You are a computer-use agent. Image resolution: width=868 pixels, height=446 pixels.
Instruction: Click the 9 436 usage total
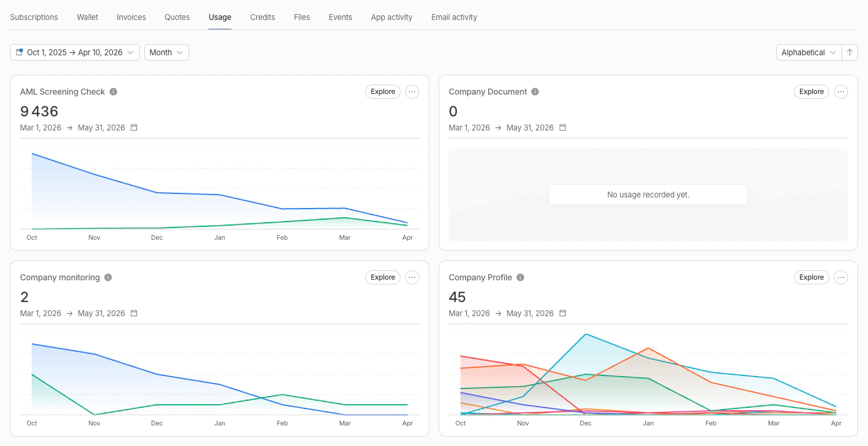(39, 111)
